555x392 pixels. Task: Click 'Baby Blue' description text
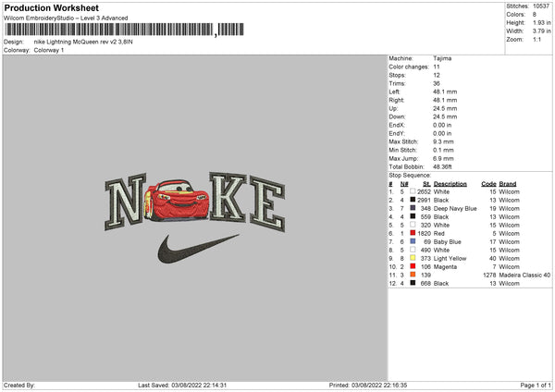pyautogui.click(x=448, y=241)
